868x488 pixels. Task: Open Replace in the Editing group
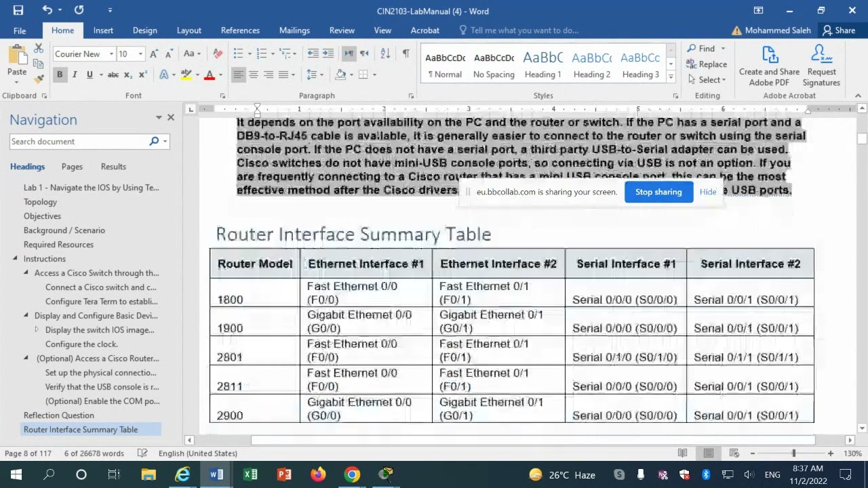click(707, 64)
